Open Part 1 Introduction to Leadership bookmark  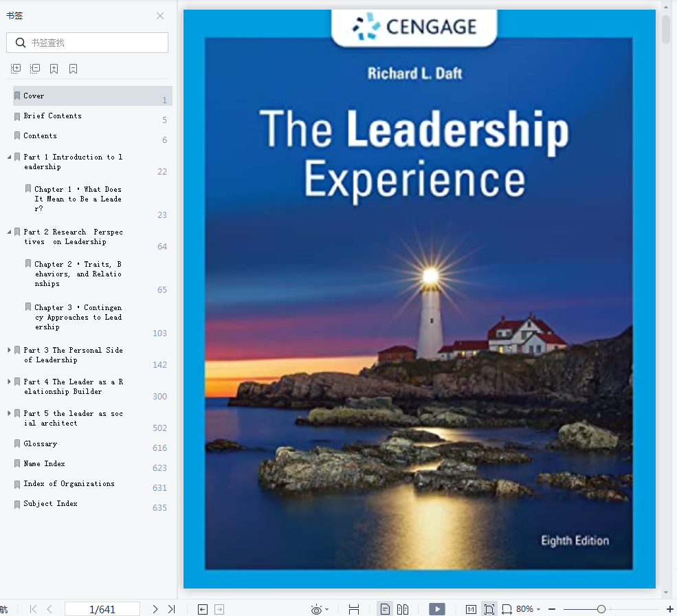(x=74, y=162)
